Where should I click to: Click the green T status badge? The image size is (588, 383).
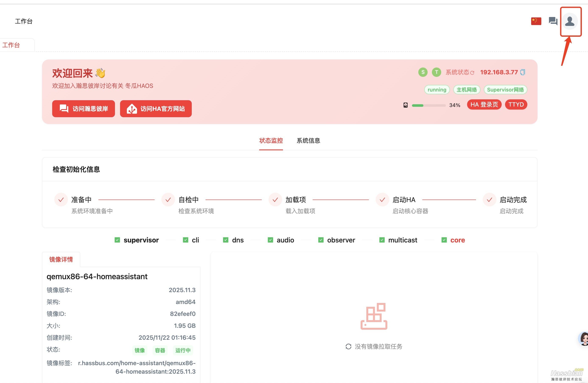pyautogui.click(x=436, y=72)
